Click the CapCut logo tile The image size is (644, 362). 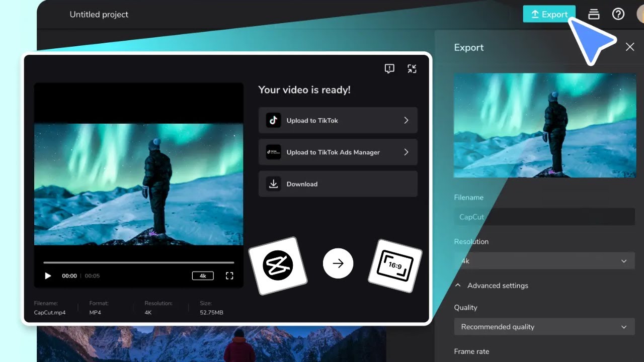click(x=278, y=265)
